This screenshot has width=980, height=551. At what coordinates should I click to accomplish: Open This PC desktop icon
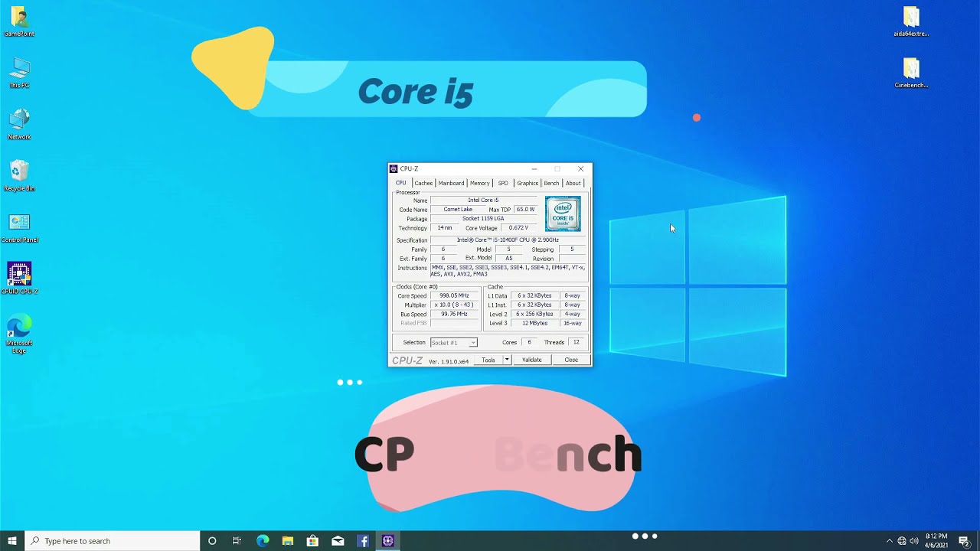(19, 73)
